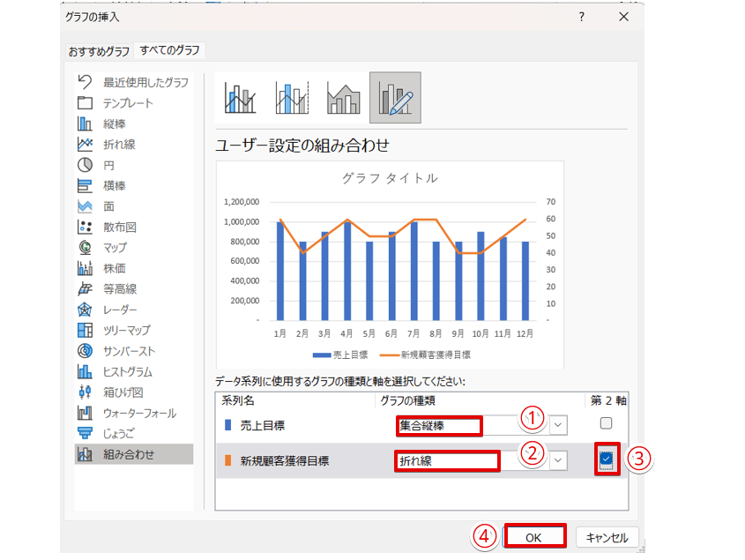Select the 散布図 scatter chart type

pos(86,227)
